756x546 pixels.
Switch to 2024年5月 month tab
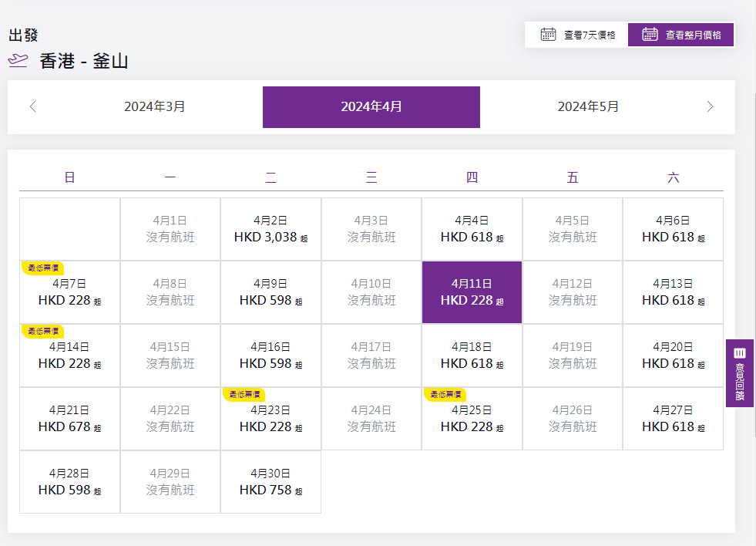pos(588,106)
